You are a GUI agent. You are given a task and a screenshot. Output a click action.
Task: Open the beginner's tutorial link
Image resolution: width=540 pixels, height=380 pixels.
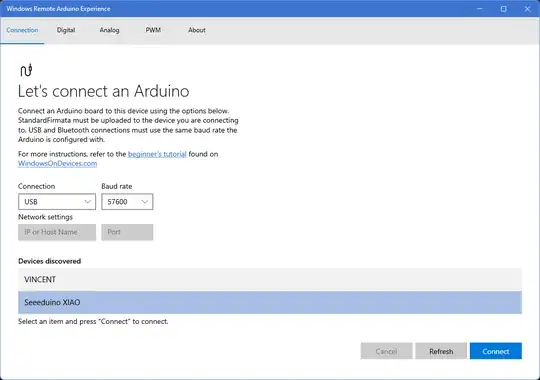pos(157,154)
